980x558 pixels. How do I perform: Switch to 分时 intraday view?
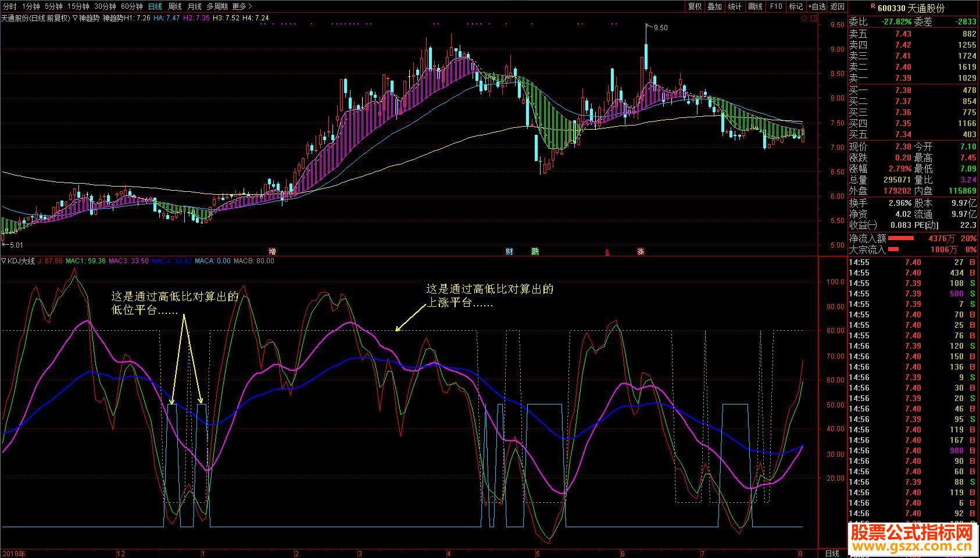pyautogui.click(x=9, y=6)
